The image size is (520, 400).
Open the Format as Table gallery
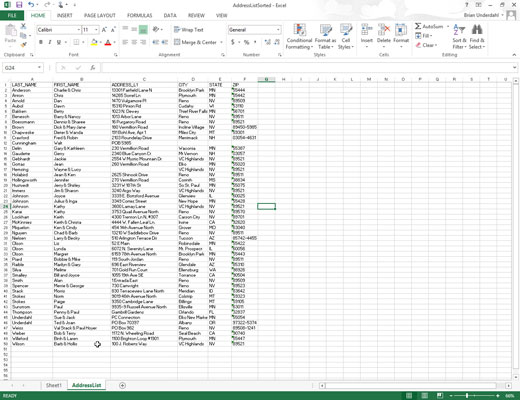point(325,37)
